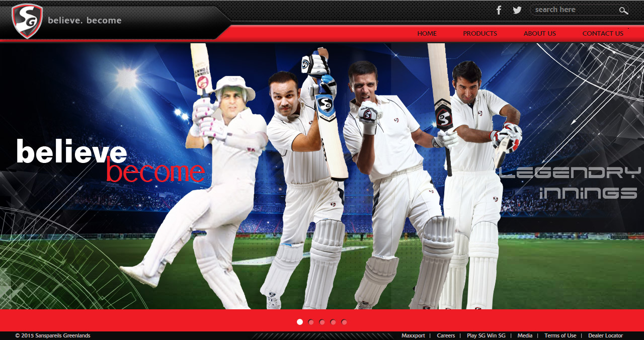
Task: Click the 'LEGENDRY INNINGS' banner text
Action: pos(570,183)
